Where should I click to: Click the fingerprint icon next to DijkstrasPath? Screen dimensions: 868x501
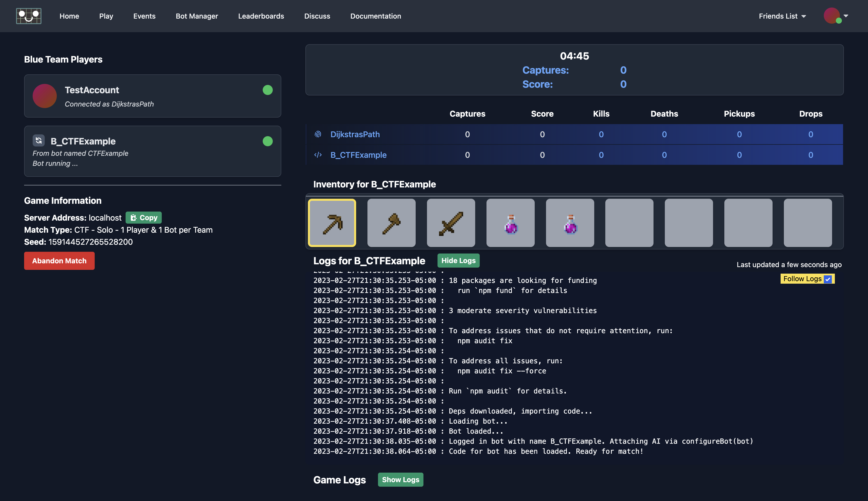click(x=318, y=134)
